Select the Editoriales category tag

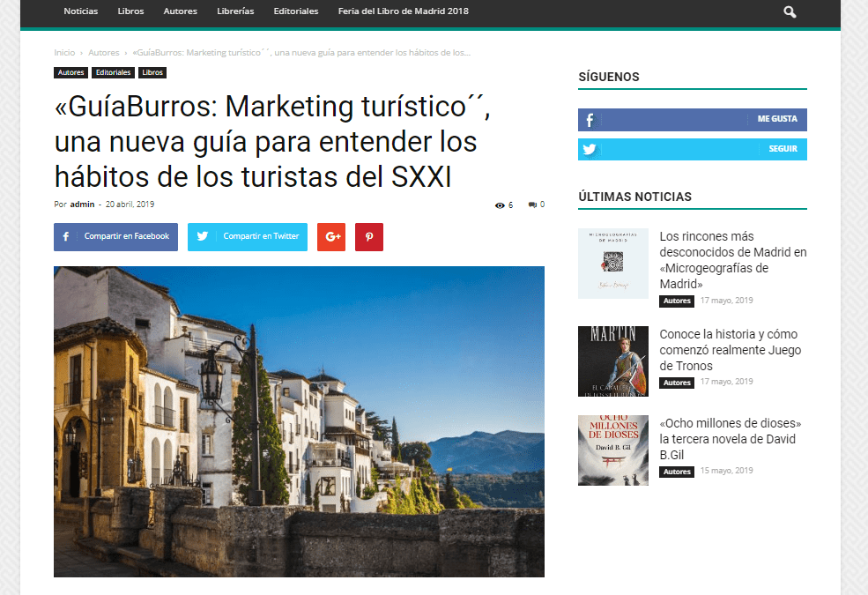pyautogui.click(x=114, y=72)
